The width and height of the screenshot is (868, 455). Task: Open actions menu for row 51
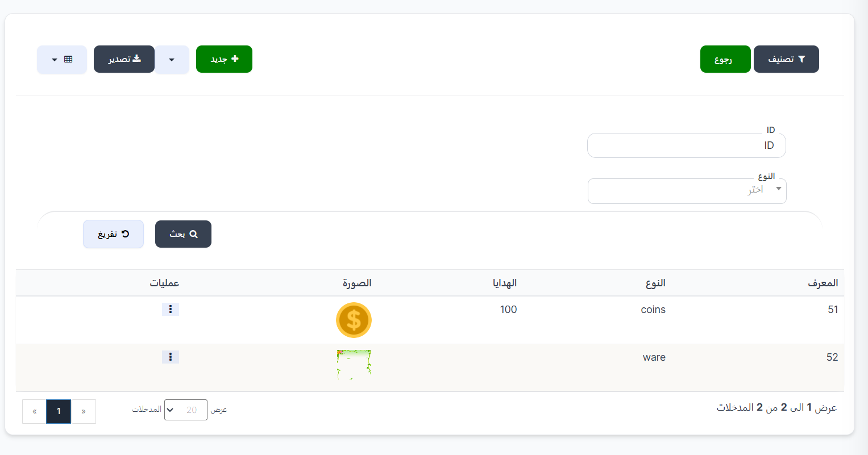pos(171,309)
